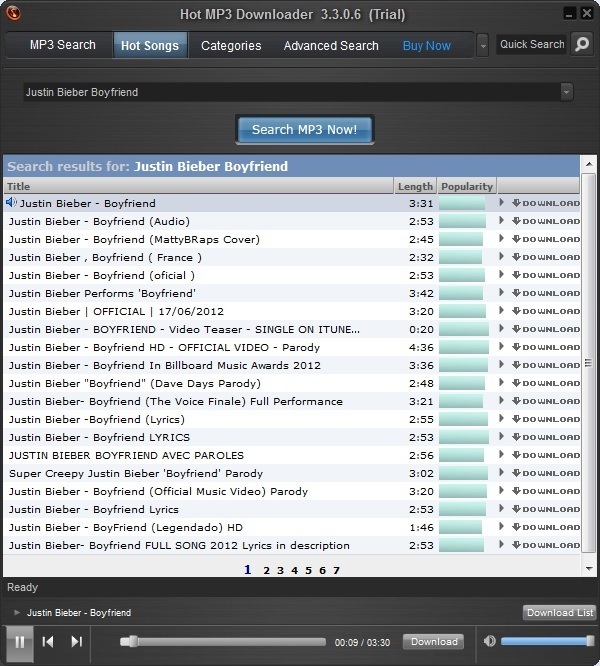Minimize the Hot MP3 Downloader window

[x=569, y=14]
